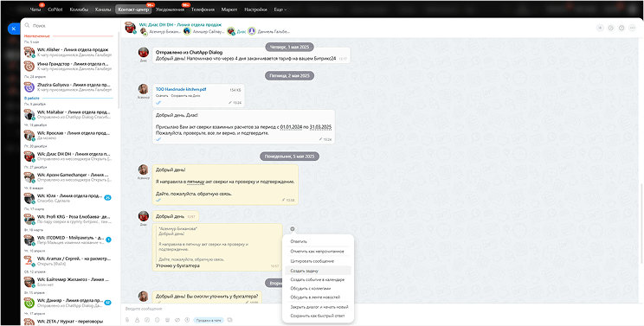Image resolution: width=644 pixels, height=326 pixels.
Task: Click the person mention icon below message box
Action: pos(137,320)
